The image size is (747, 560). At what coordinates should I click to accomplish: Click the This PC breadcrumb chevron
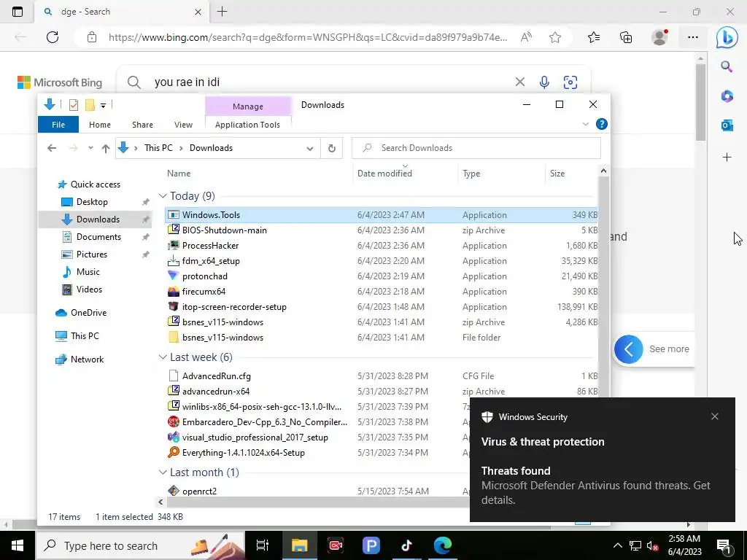coord(181,148)
